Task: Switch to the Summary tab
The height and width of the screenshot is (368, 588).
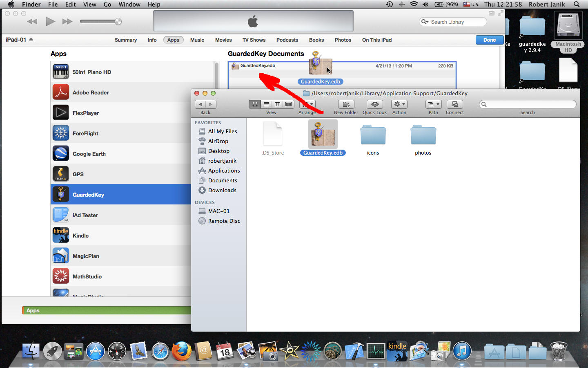Action: point(126,40)
